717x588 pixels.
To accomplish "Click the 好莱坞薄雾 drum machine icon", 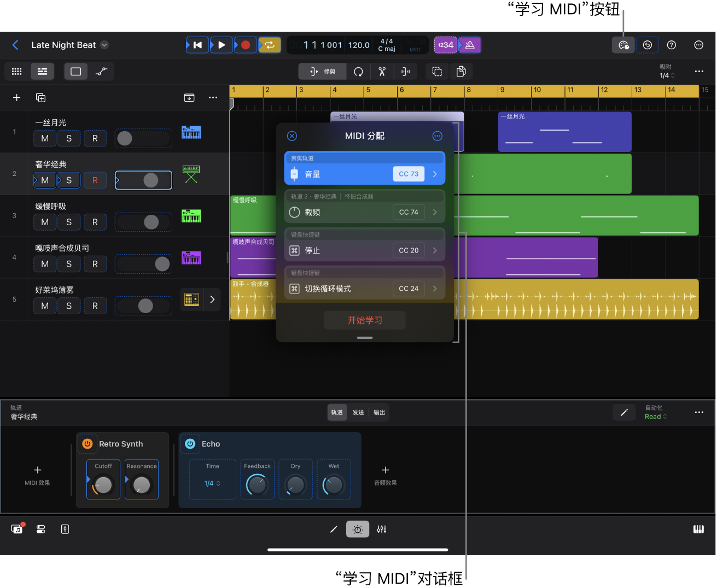I will pyautogui.click(x=191, y=299).
